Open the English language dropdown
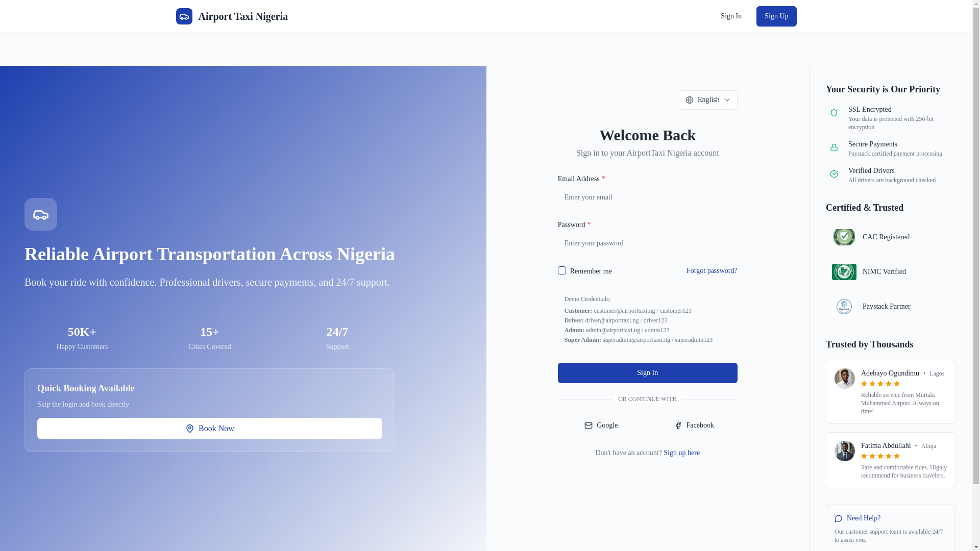 click(708, 100)
